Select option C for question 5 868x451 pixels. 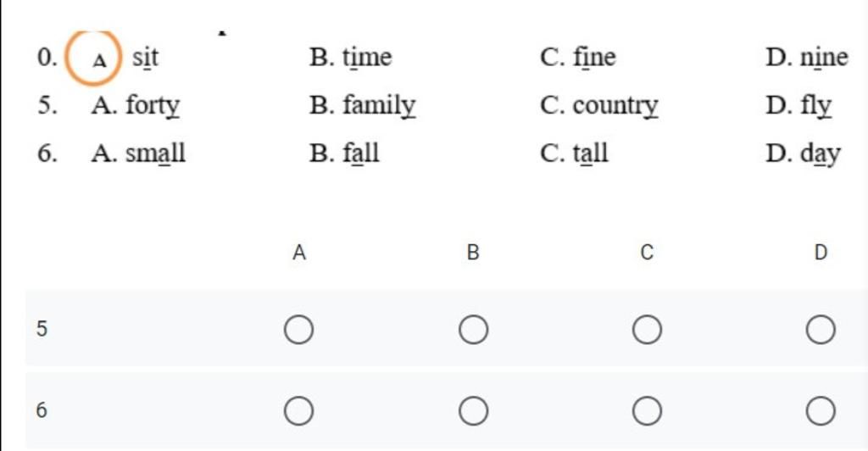click(647, 330)
